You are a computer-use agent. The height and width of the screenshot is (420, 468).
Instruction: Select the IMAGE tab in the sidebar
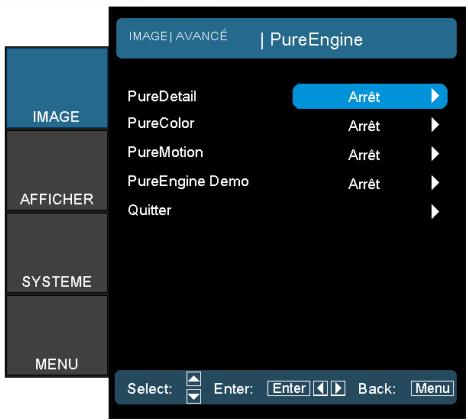57,88
